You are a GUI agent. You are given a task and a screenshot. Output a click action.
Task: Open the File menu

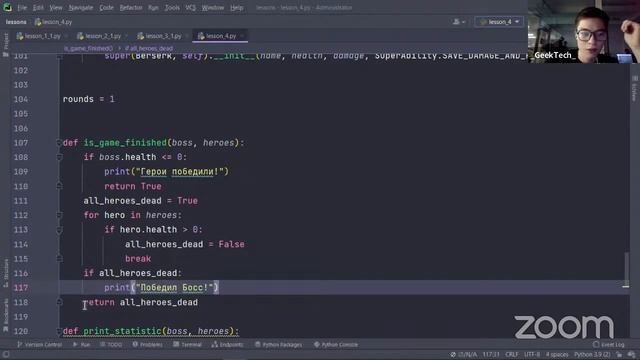(x=22, y=7)
